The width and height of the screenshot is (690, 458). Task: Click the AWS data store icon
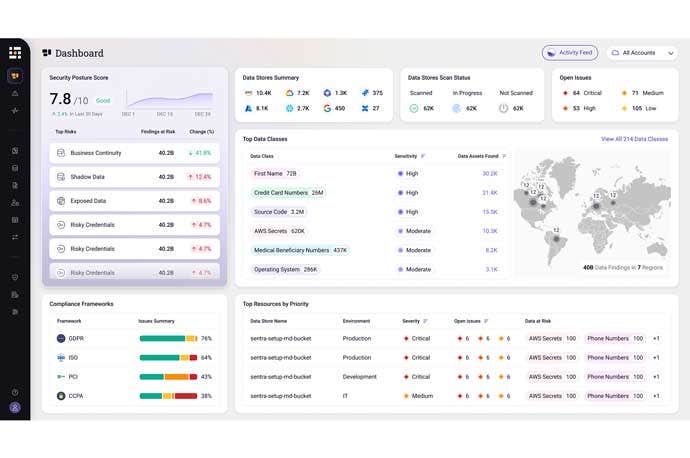click(x=248, y=93)
